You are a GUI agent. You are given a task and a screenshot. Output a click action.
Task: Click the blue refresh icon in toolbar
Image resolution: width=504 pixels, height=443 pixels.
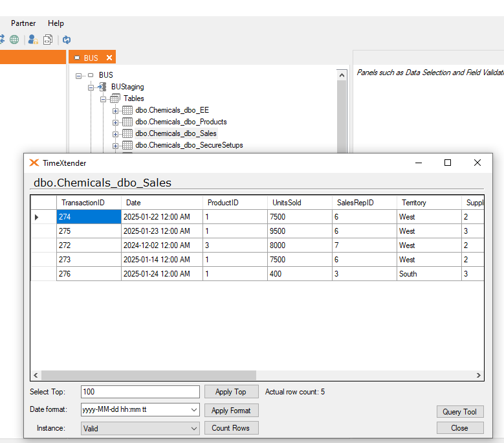click(67, 40)
